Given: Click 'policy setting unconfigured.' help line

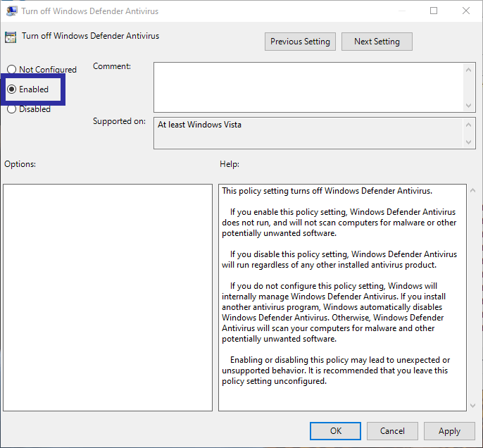Looking at the screenshot, I should click(x=274, y=381).
